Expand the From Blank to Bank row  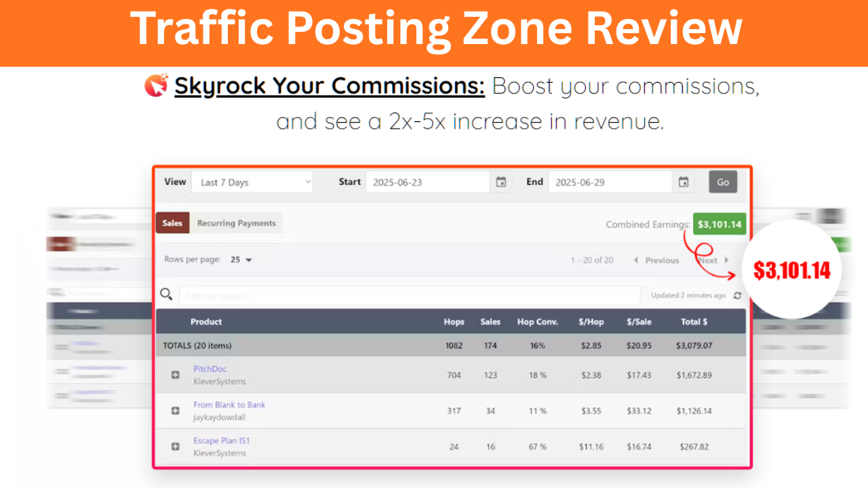[176, 411]
